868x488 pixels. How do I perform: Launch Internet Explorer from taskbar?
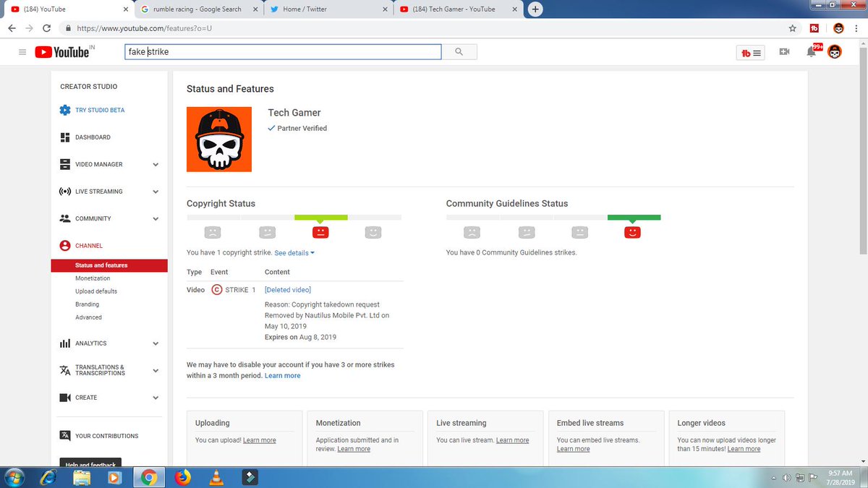click(x=48, y=477)
